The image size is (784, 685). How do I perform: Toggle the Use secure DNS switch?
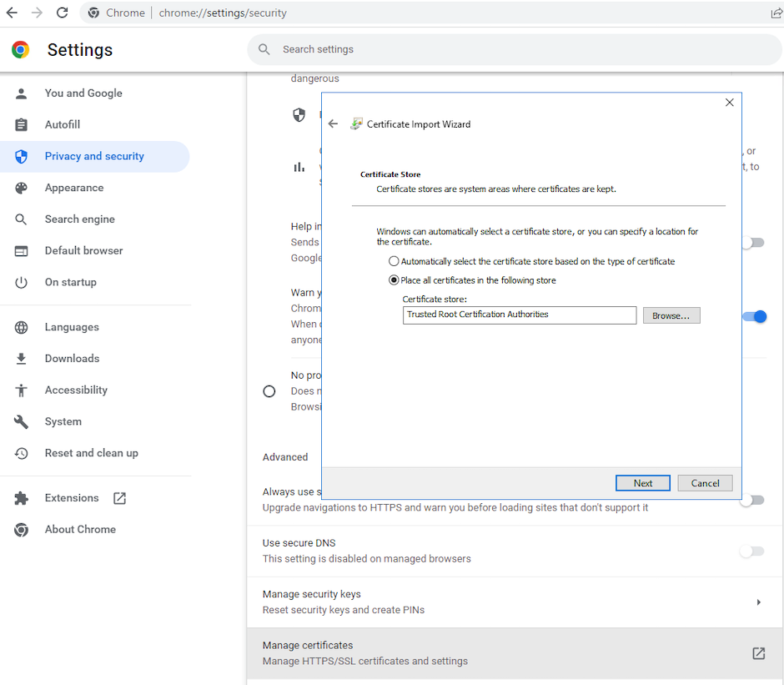(752, 552)
